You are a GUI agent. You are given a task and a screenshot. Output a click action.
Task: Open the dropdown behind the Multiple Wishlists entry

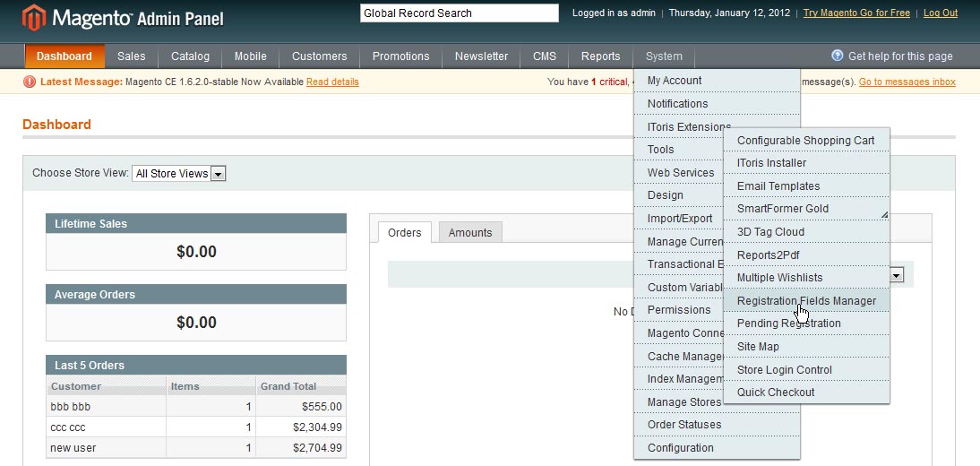(x=898, y=275)
